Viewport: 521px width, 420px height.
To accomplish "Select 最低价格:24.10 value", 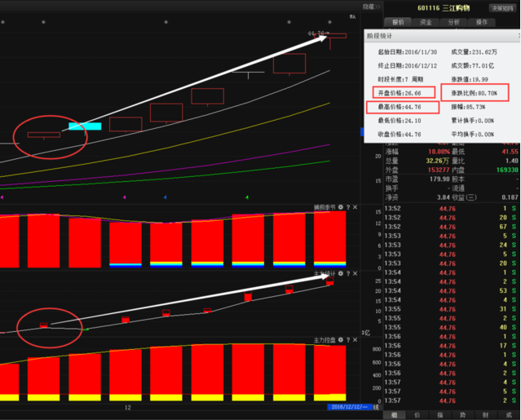I will [x=400, y=121].
